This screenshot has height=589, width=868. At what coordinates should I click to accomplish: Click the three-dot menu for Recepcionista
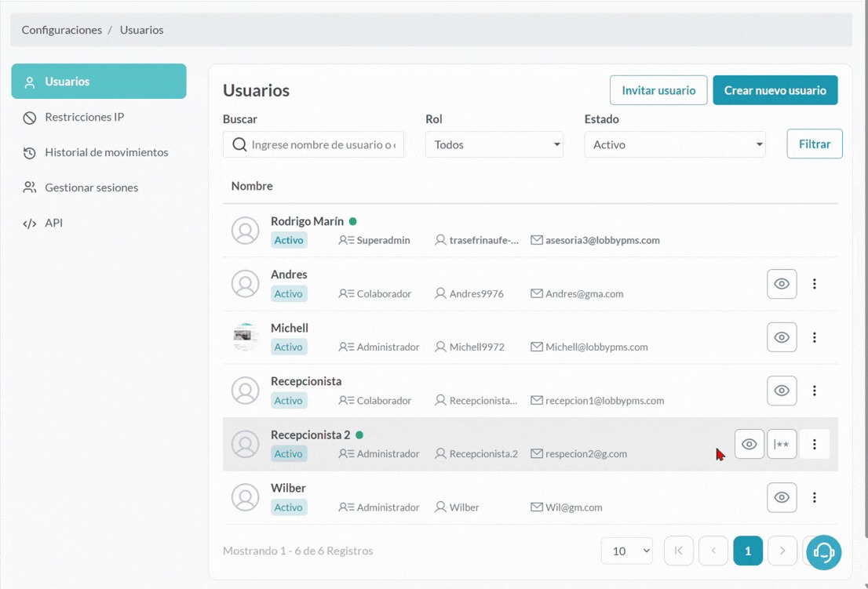pyautogui.click(x=814, y=391)
